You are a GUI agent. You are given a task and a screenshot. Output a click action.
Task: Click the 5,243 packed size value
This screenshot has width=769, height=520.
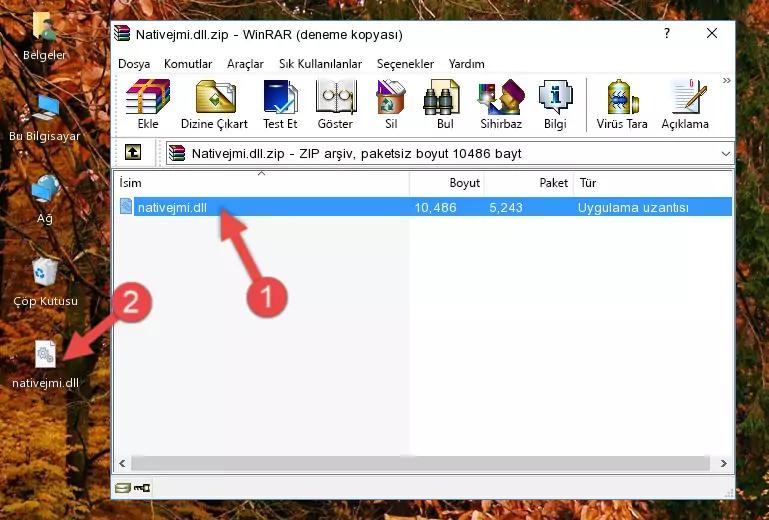pyautogui.click(x=506, y=208)
